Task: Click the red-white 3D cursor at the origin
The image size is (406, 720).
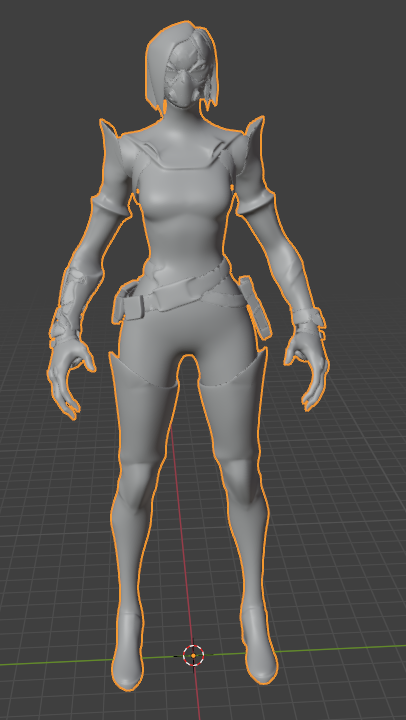Action: (x=193, y=655)
